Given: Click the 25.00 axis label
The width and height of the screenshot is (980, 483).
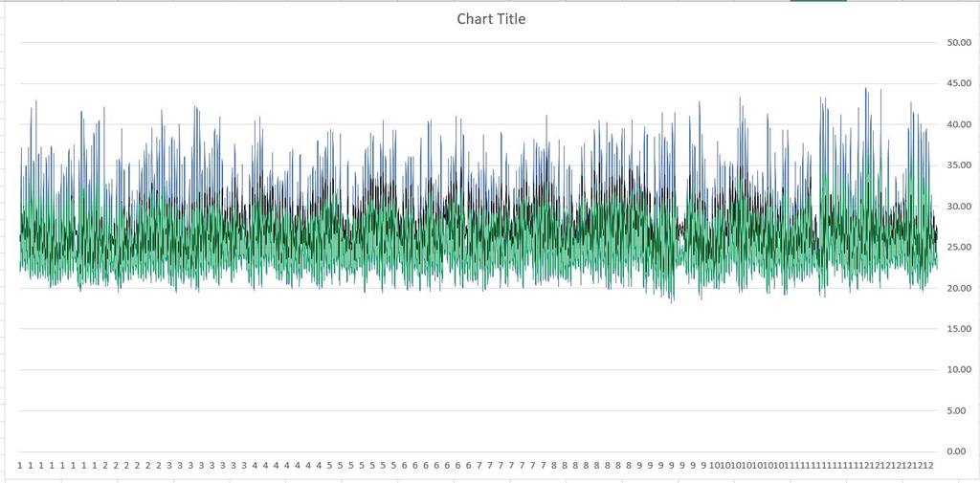Looking at the screenshot, I should pyautogui.click(x=959, y=247).
